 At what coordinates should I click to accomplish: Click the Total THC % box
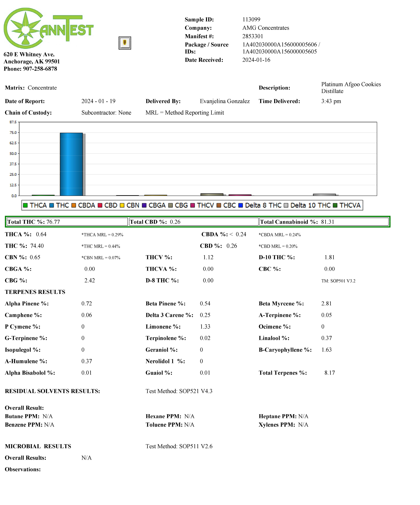(x=67, y=222)
